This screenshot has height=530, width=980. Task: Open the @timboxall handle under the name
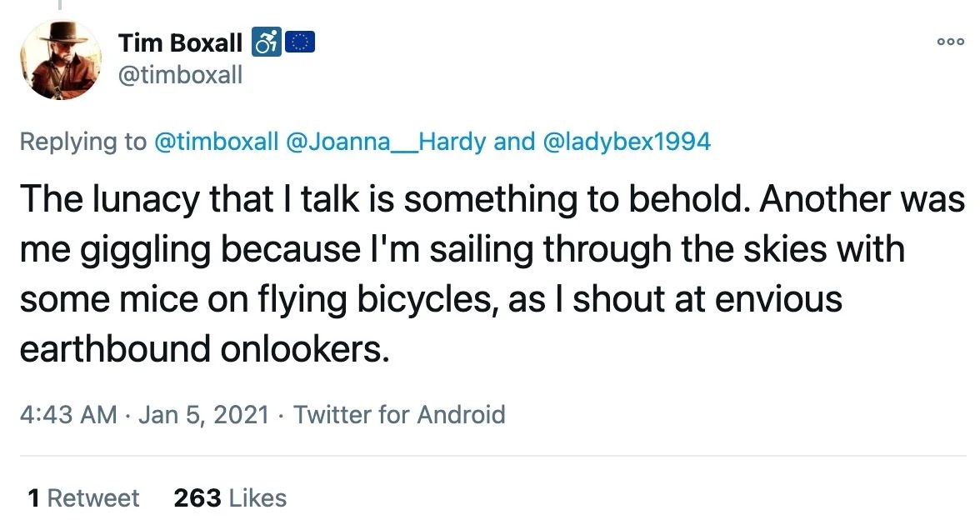pos(180,75)
